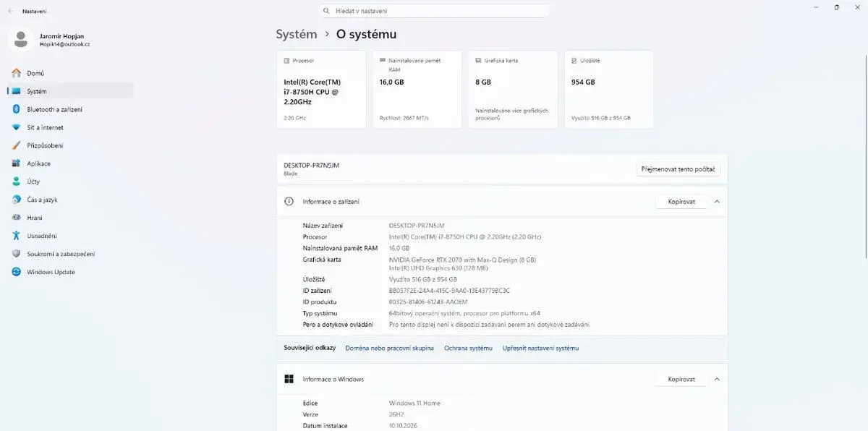This screenshot has width=868, height=431.
Task: Select Bluetooth a zařízení menu item
Action: click(70, 109)
